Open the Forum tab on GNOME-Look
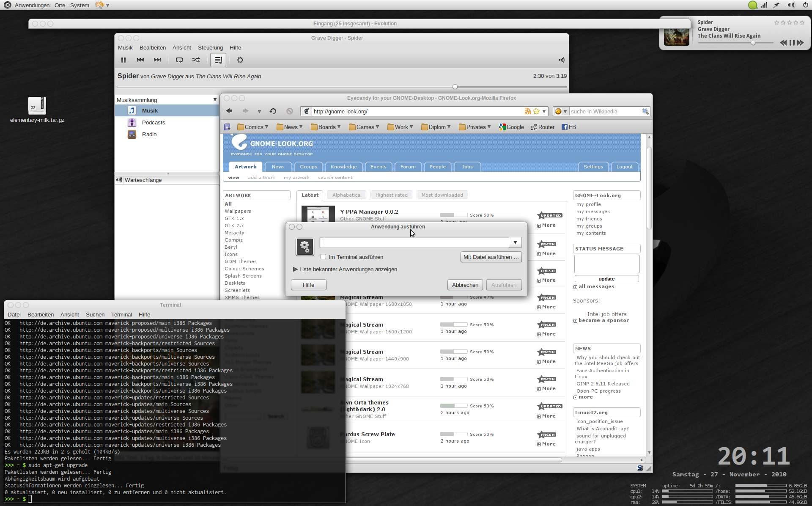The height and width of the screenshot is (506, 812). coord(408,167)
